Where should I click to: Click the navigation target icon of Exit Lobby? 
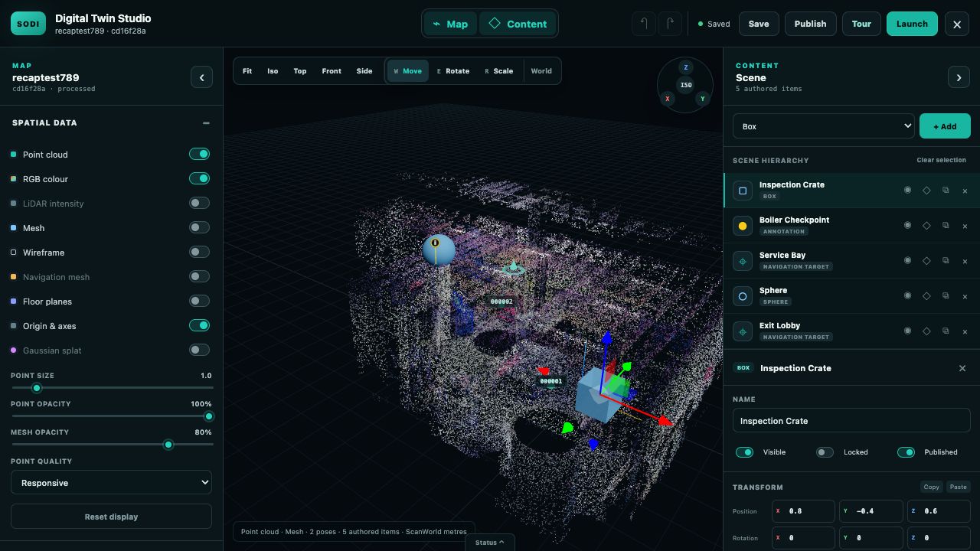pos(743,331)
